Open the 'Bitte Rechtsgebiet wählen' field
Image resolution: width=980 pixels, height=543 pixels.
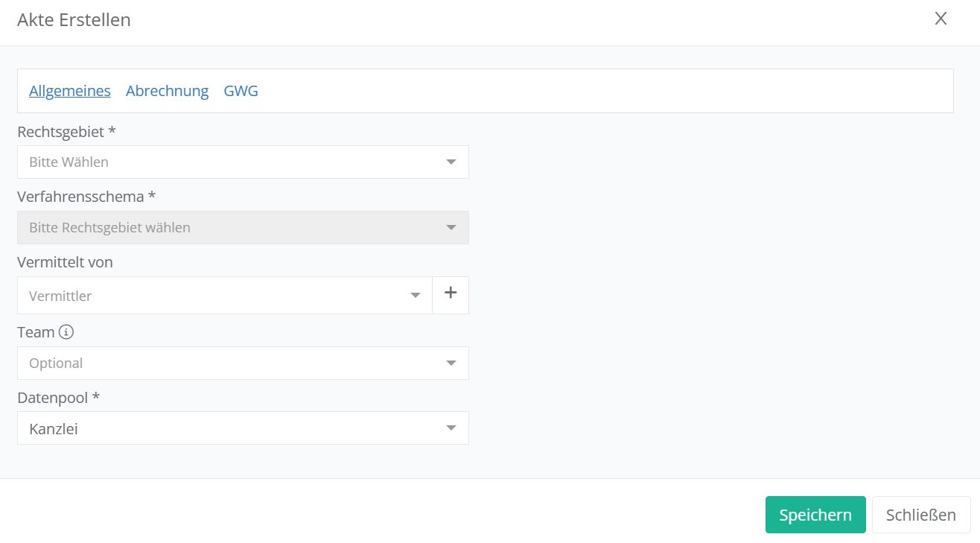pos(223,228)
